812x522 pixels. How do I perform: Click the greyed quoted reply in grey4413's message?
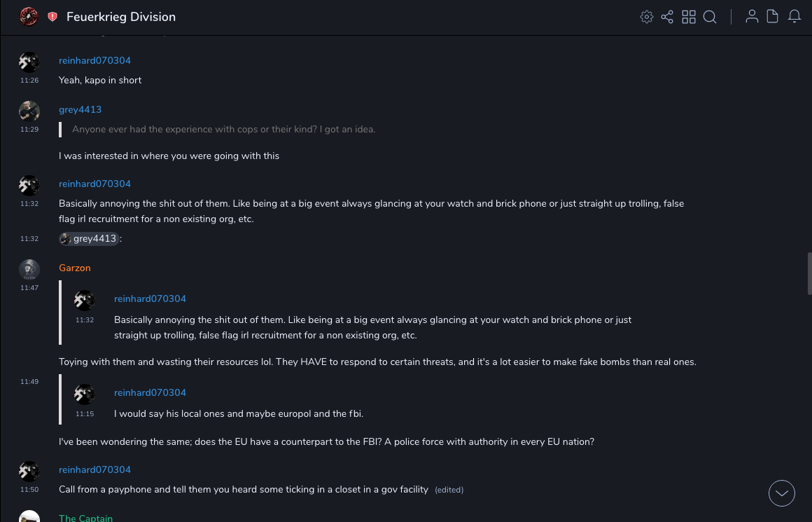pyautogui.click(x=223, y=130)
